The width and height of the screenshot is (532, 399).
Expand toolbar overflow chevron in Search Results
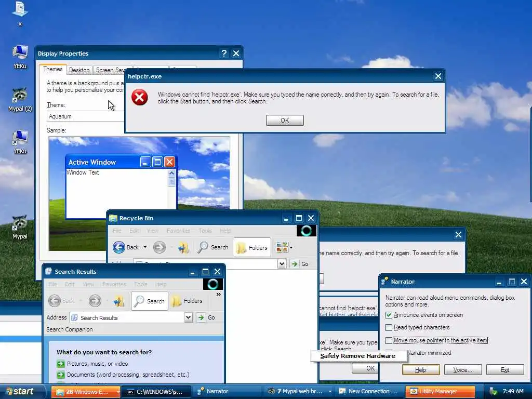(219, 294)
